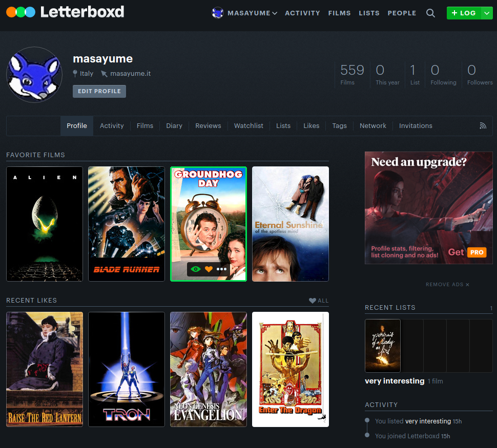Click the ACTIVITY sidebar heading
The width and height of the screenshot is (497, 448).
[x=381, y=405]
